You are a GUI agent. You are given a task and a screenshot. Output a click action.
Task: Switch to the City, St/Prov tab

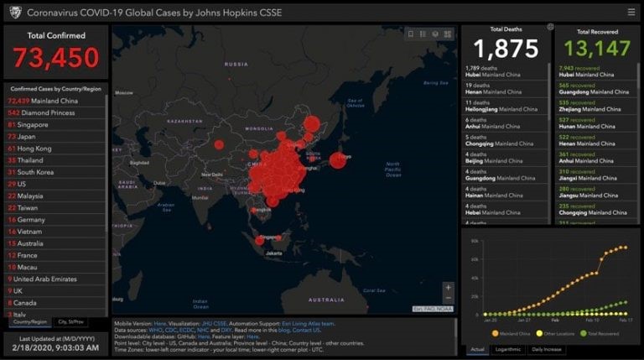point(70,321)
